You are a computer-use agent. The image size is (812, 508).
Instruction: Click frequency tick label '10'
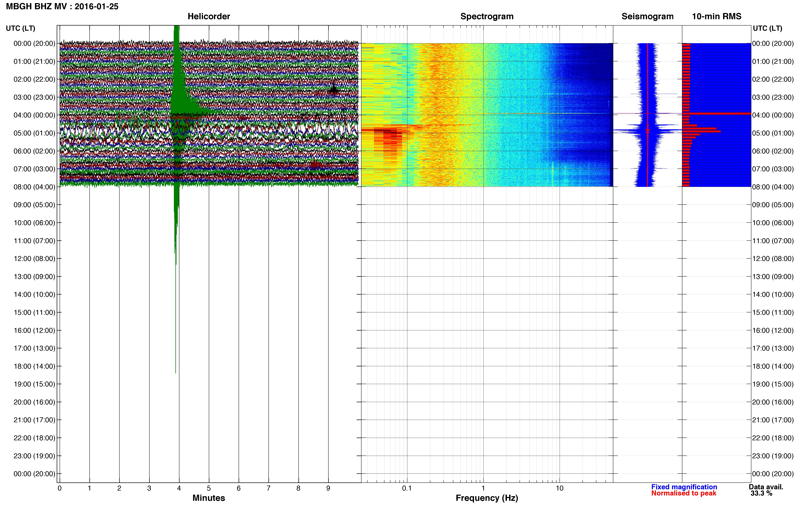coord(559,488)
